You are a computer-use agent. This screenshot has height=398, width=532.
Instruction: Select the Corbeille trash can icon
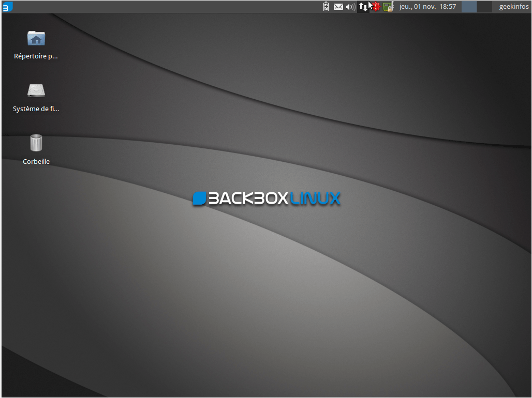tap(36, 143)
